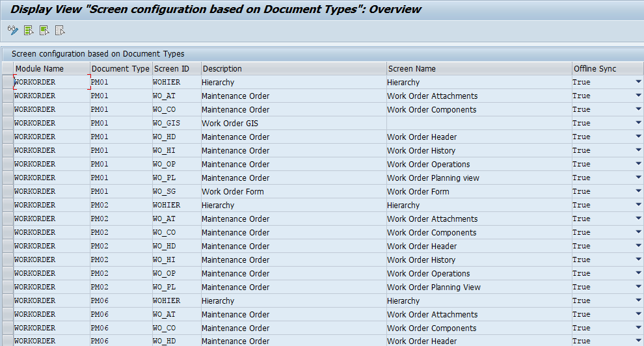Click the Select Block toolbar icon
The height and width of the screenshot is (346, 644).
44,30
